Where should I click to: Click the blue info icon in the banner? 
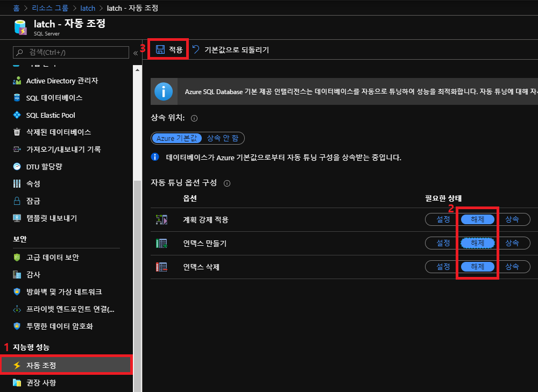tap(164, 91)
